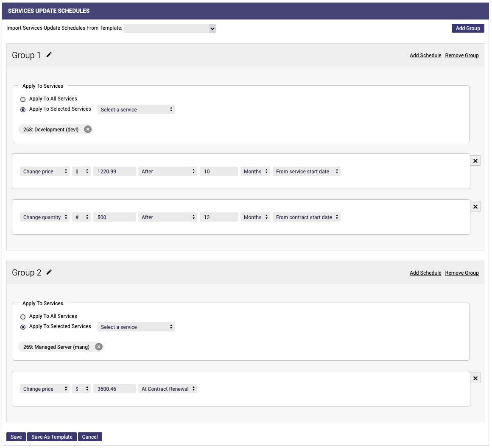This screenshot has height=448, width=492.
Task: Delete the 3600.46 contract renewal schedule row
Action: click(x=475, y=378)
